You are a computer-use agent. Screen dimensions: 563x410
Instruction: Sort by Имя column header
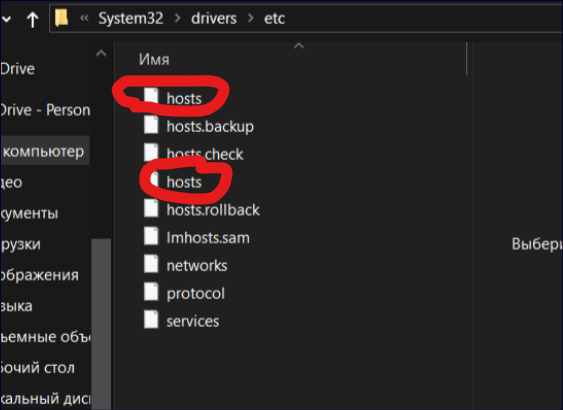[x=154, y=60]
